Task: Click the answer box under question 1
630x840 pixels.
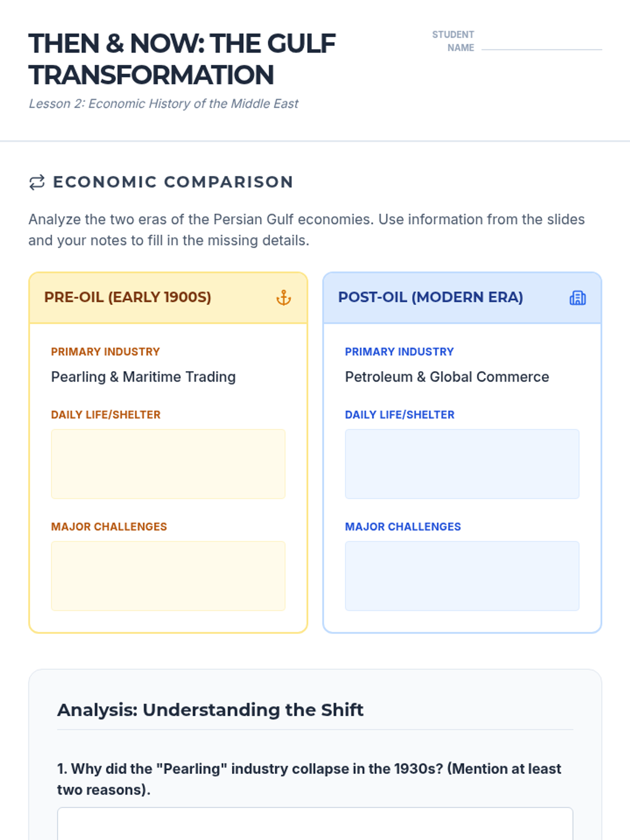Action: [x=315, y=824]
